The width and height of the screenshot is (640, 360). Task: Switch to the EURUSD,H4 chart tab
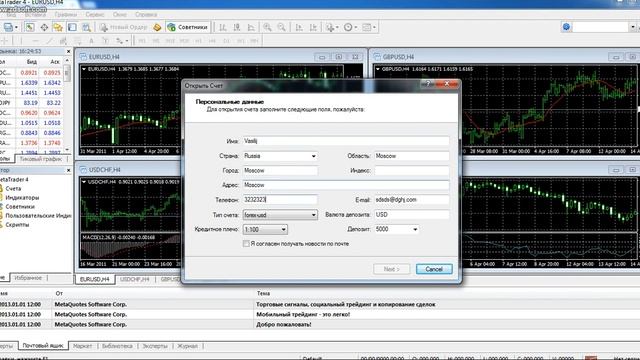(95, 280)
